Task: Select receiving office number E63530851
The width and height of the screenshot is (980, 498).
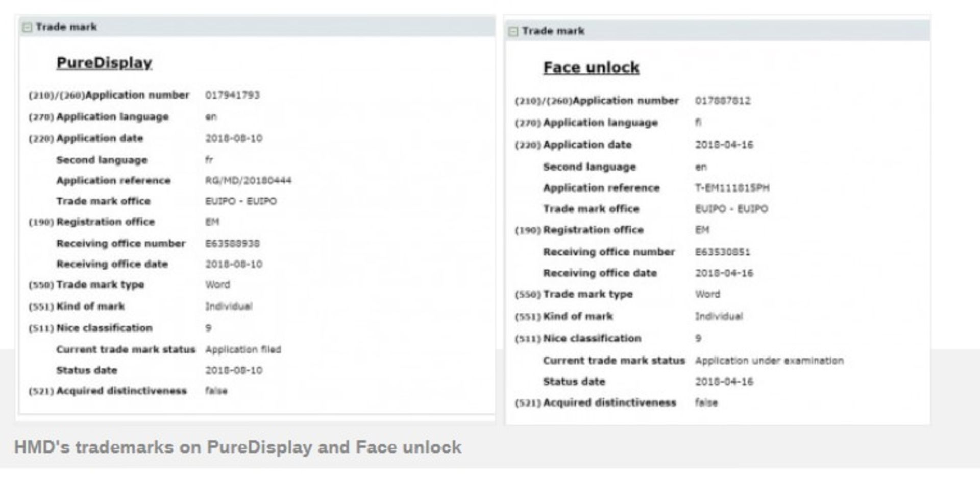Action: tap(722, 252)
